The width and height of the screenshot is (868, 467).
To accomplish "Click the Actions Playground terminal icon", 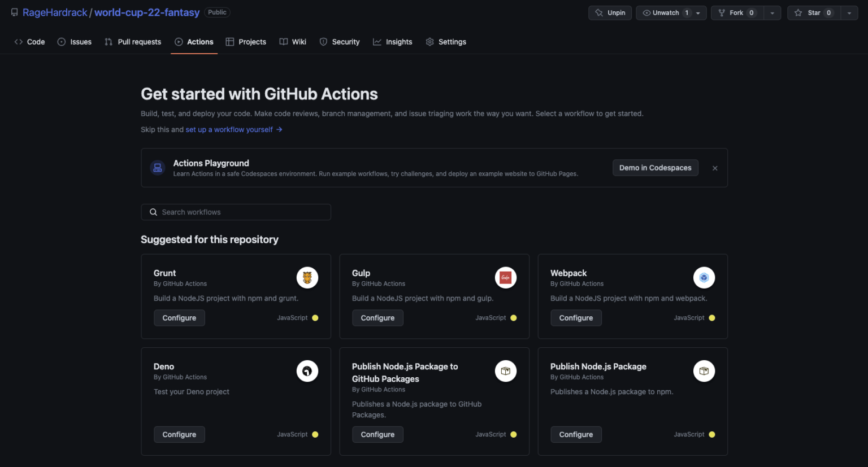I will point(157,168).
